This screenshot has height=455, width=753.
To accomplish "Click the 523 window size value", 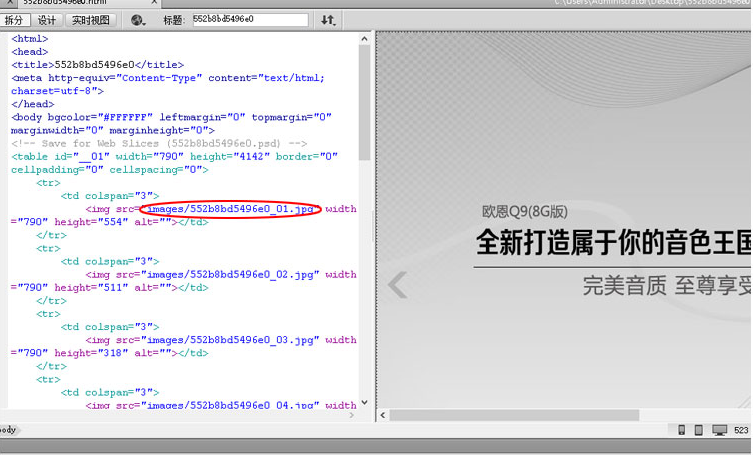I will tap(741, 430).
